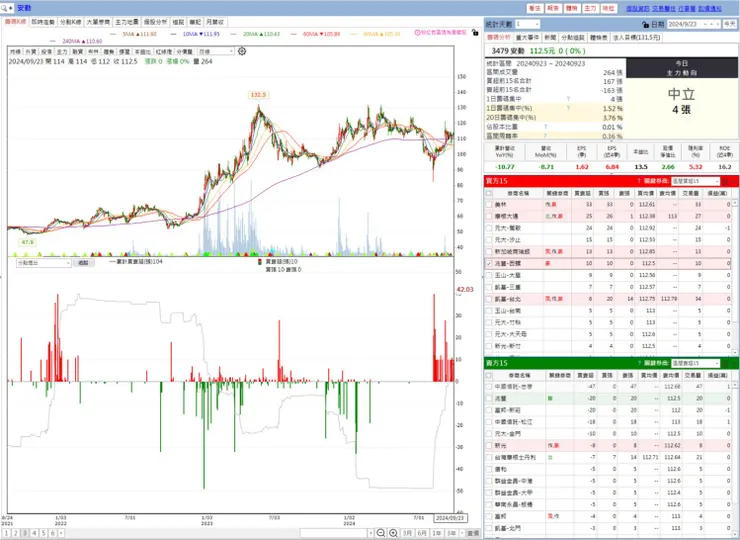
Task: Click the 交易醫生 link
Action: point(664,8)
